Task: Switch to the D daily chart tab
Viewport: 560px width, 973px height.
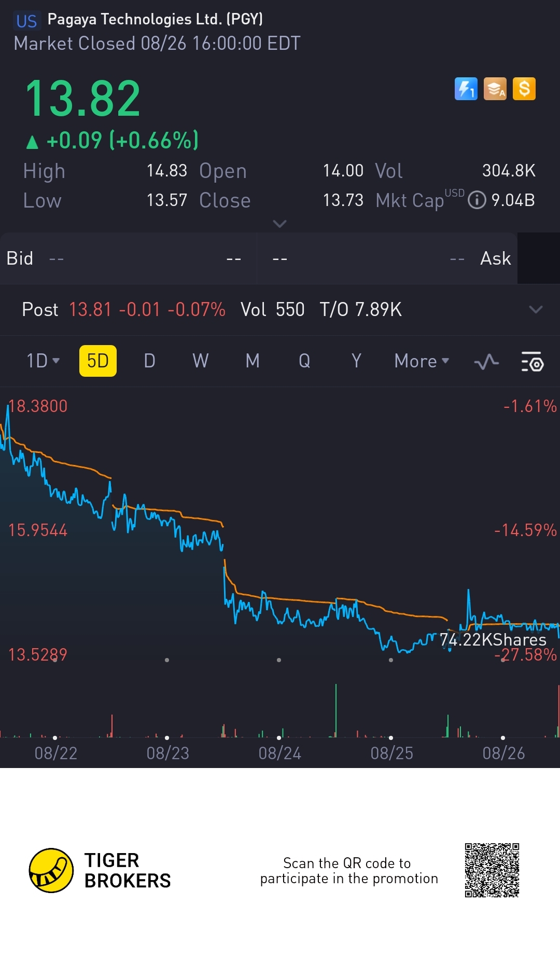Action: 149,361
